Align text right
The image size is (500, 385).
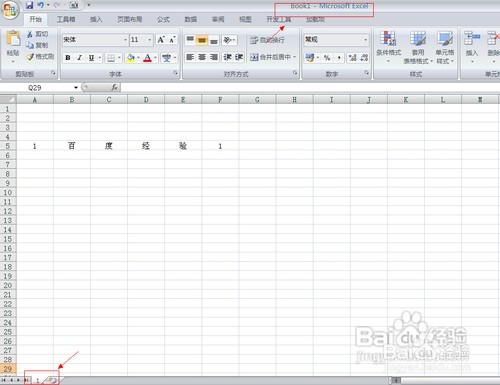[x=214, y=57]
